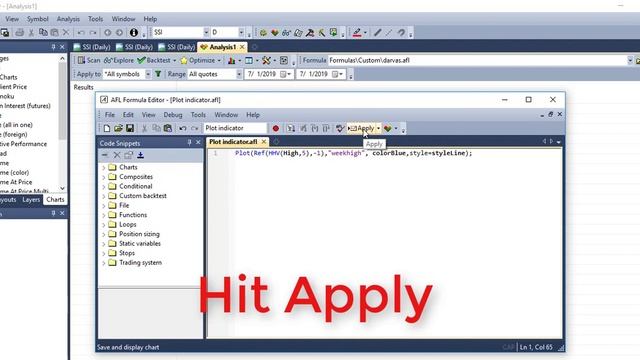Verify syntax with the checkmark icon

point(340,128)
